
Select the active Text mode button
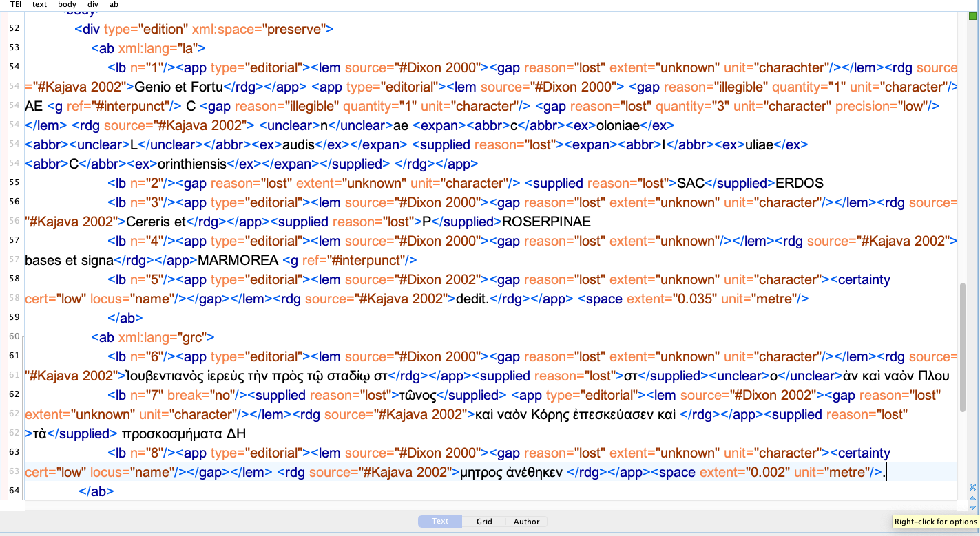tap(439, 522)
